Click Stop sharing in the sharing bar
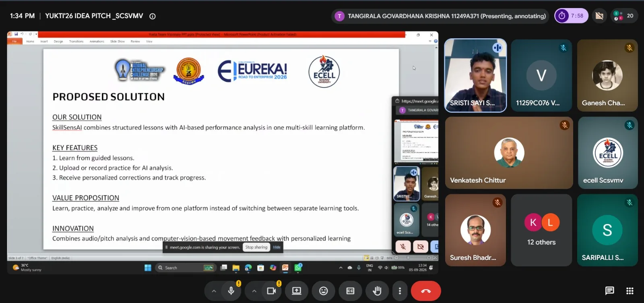 tap(256, 247)
